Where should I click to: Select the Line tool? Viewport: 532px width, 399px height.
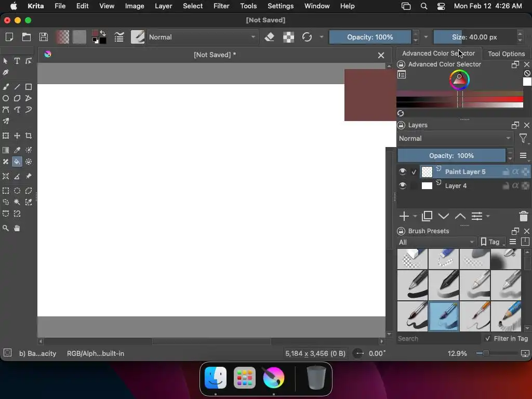coord(17,87)
